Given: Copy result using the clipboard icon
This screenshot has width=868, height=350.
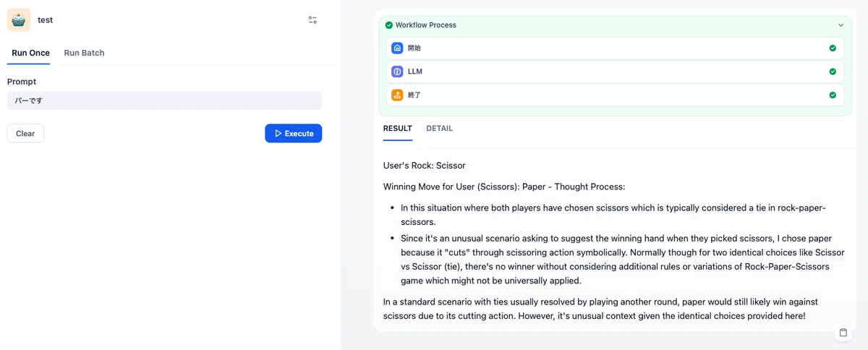Looking at the screenshot, I should (x=843, y=333).
